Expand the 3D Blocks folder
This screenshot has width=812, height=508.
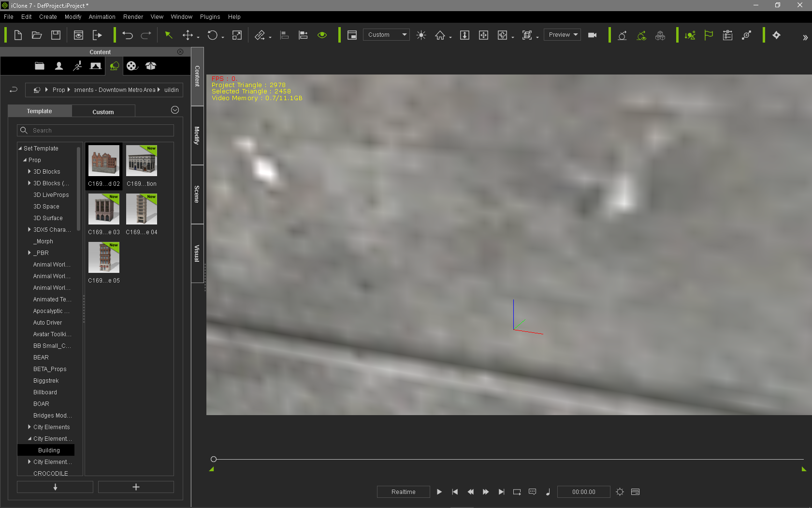(x=29, y=172)
